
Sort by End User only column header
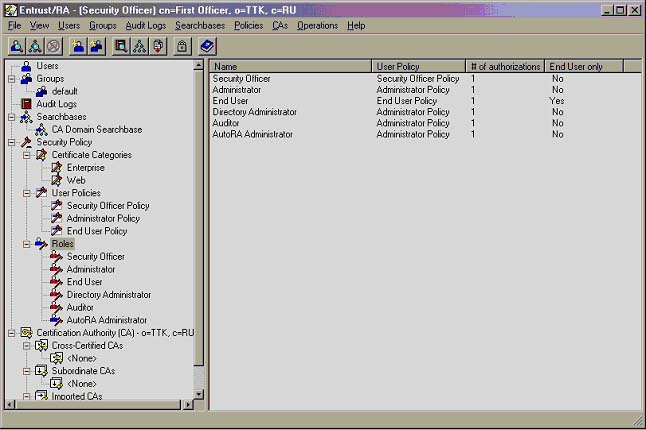(x=584, y=66)
